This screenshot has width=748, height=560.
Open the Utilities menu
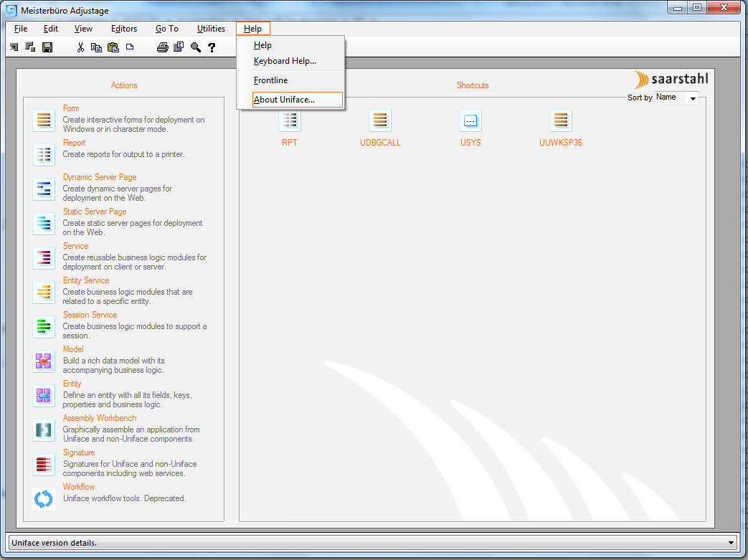click(211, 29)
